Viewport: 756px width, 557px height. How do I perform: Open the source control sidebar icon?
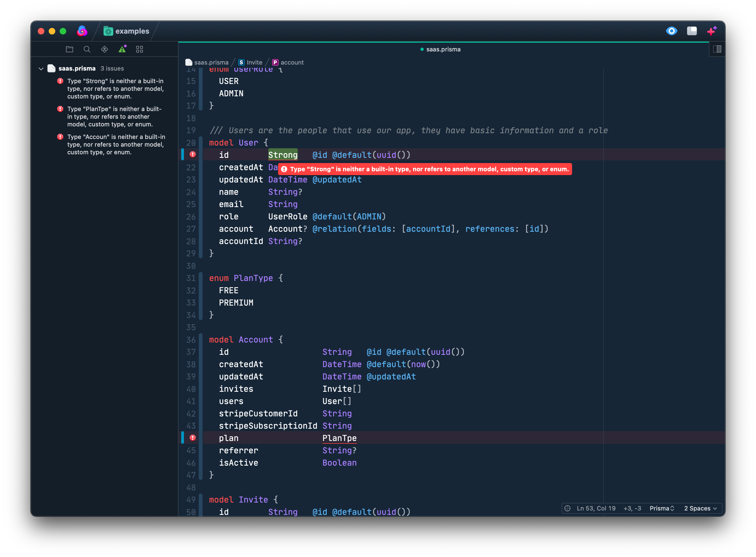click(x=105, y=49)
